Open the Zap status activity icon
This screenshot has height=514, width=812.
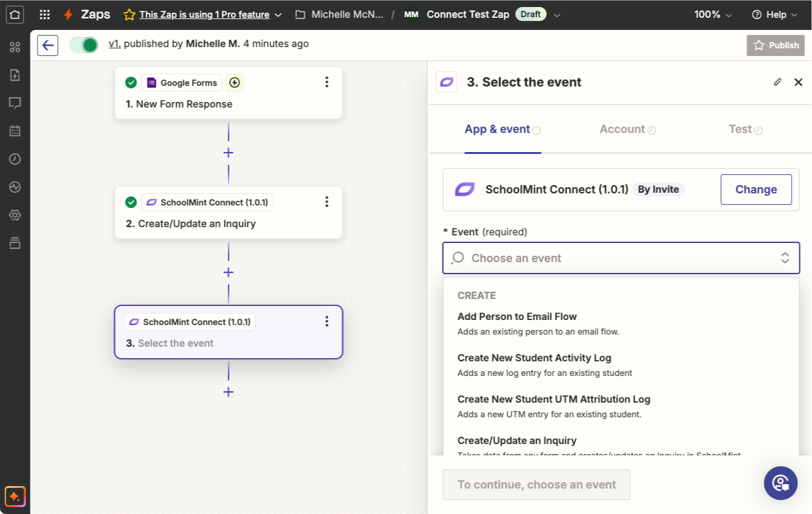point(15,187)
